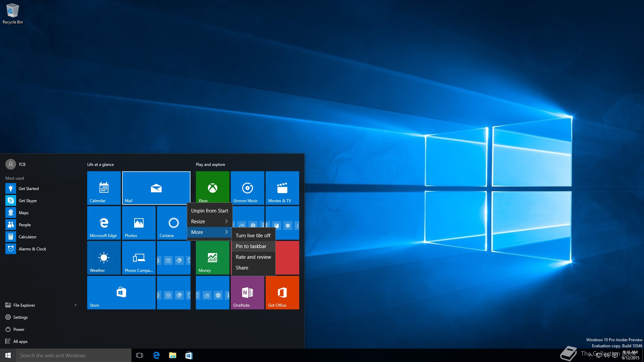Open Alarms & Clock app
644x362 pixels.
pos(42,249)
